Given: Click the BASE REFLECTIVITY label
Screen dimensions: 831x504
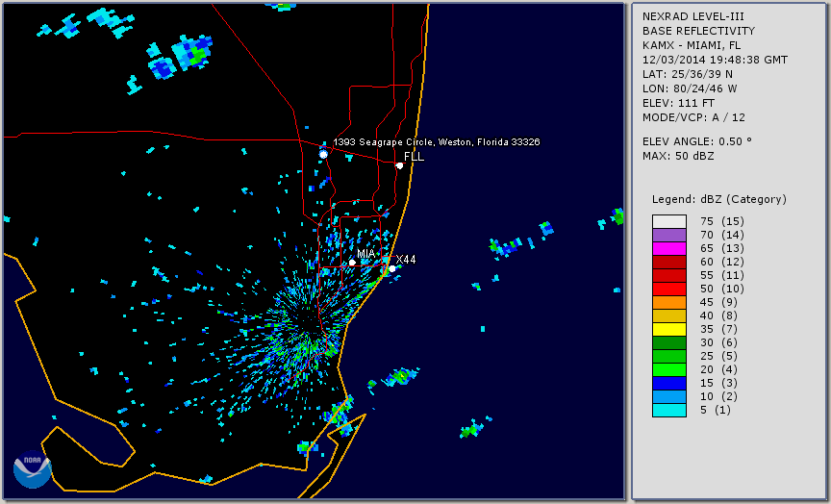Looking at the screenshot, I should pos(698,32).
